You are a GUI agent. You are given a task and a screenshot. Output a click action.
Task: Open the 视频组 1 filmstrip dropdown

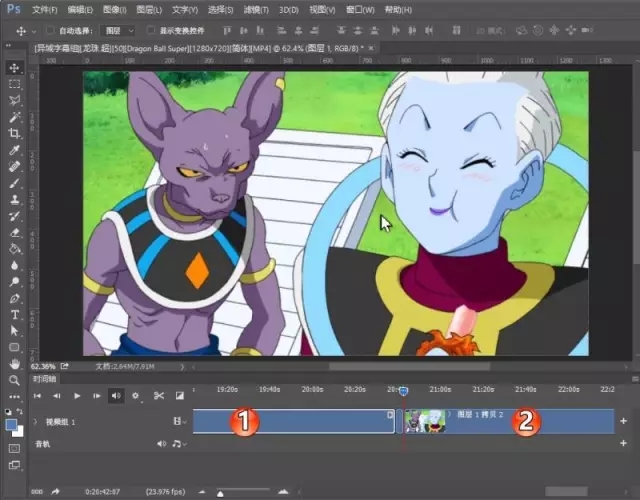(x=180, y=421)
